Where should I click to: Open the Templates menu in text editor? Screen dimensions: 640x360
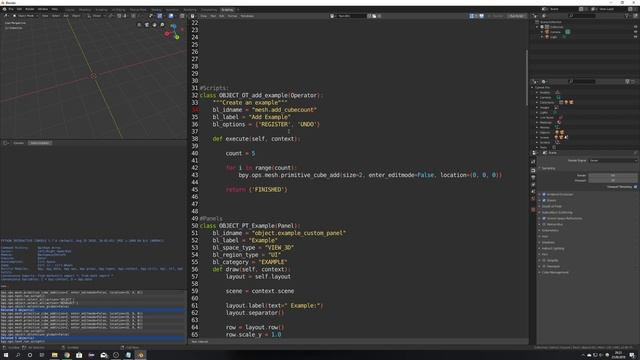point(247,16)
